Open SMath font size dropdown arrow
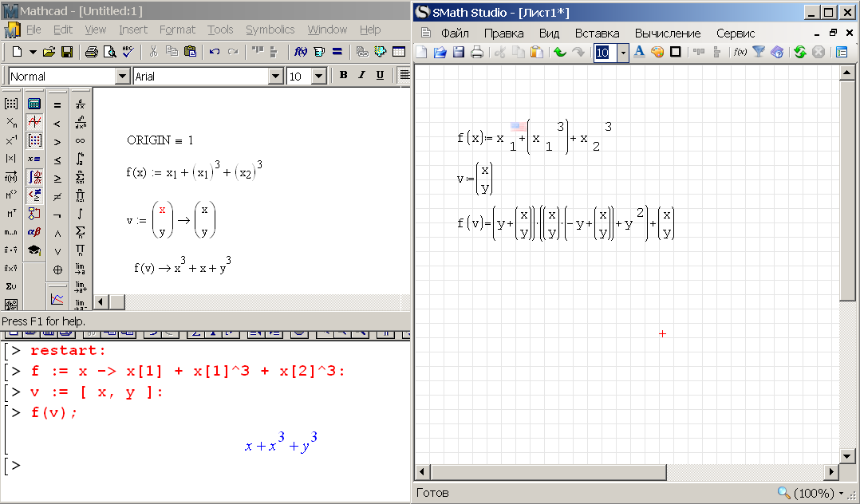 (623, 53)
